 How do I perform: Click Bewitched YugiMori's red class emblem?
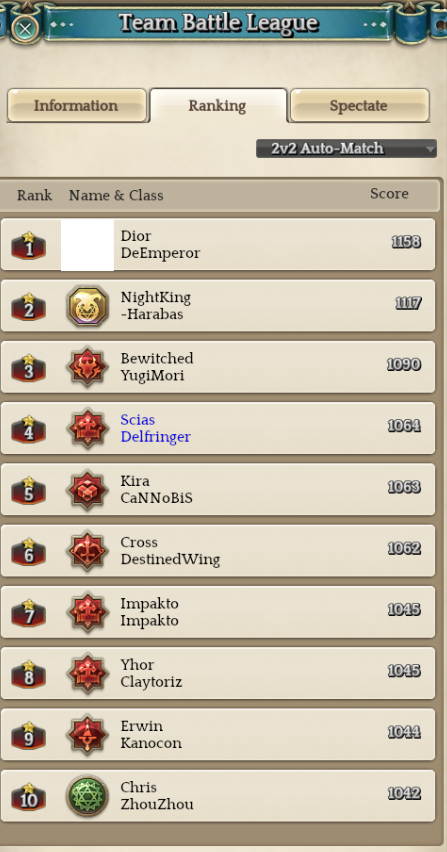click(x=87, y=368)
